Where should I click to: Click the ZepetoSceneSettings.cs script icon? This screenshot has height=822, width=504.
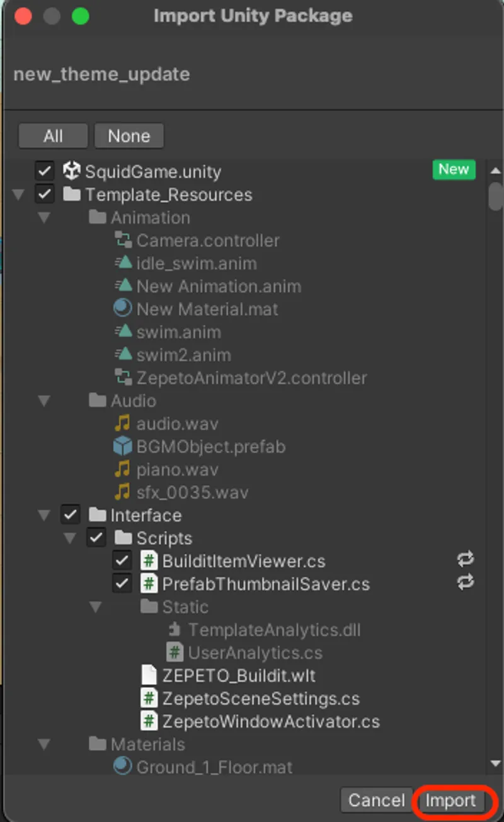(149, 698)
